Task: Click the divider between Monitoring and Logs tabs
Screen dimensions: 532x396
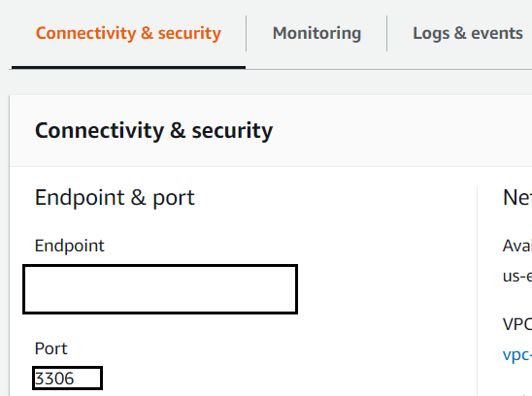Action: [386, 33]
